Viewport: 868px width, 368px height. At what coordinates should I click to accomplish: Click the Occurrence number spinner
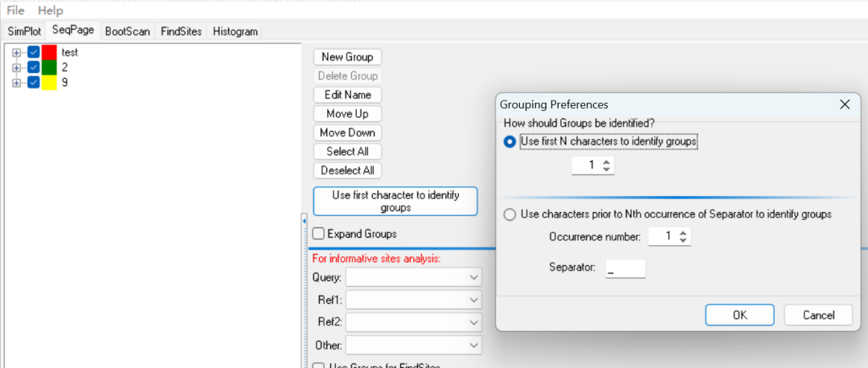(667, 237)
